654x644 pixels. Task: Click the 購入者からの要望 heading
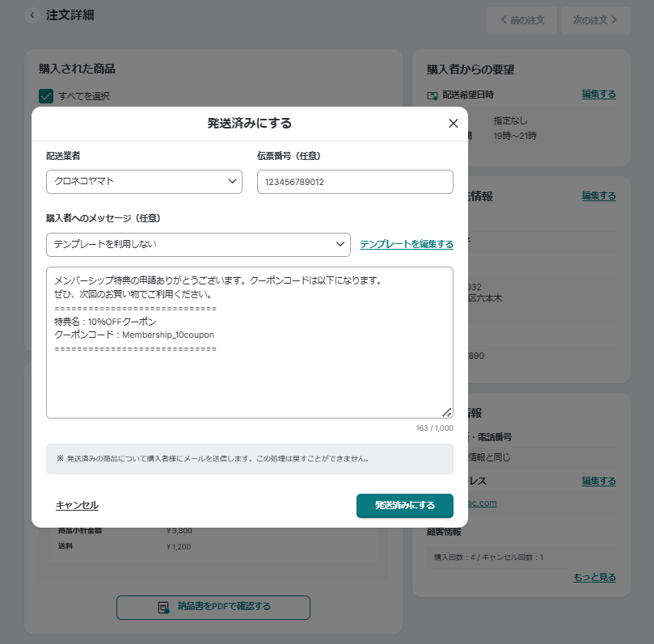[470, 69]
